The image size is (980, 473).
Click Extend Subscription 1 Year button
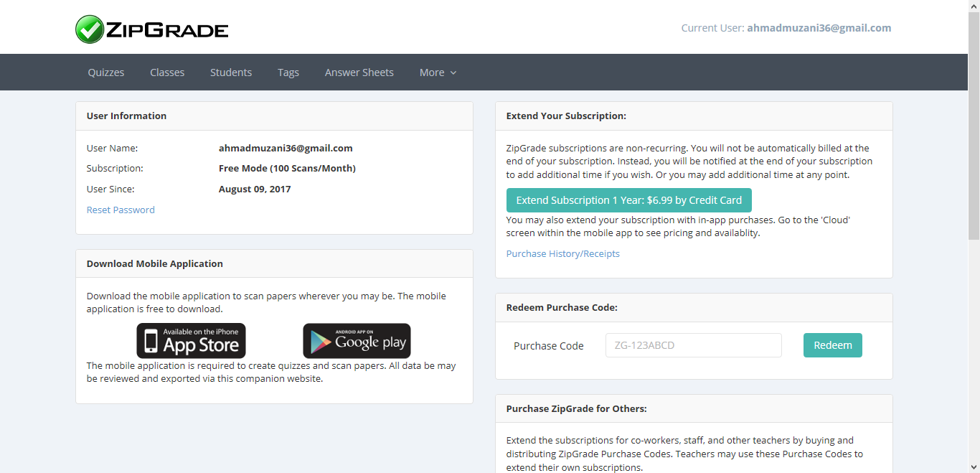pyautogui.click(x=629, y=200)
